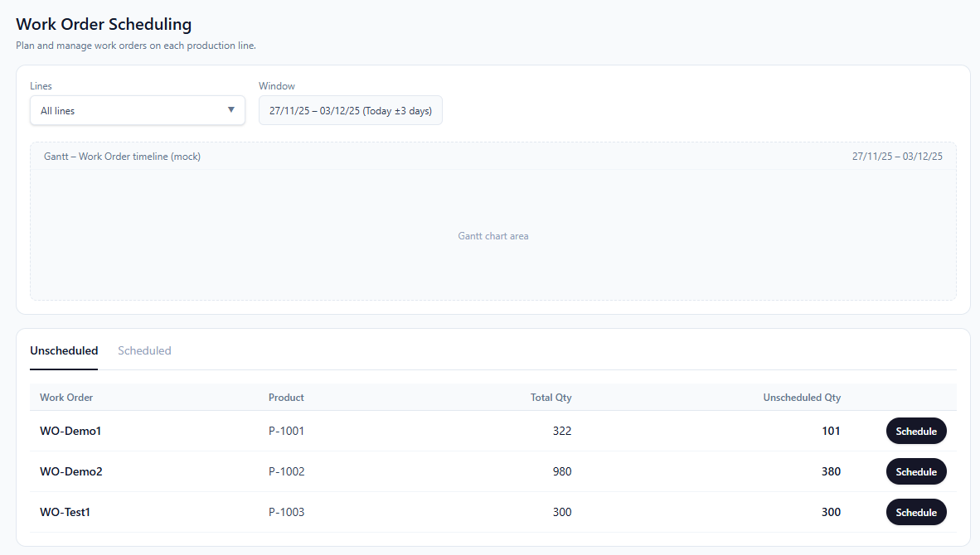This screenshot has width=980, height=555.
Task: Click product code P-1003
Action: (x=286, y=512)
